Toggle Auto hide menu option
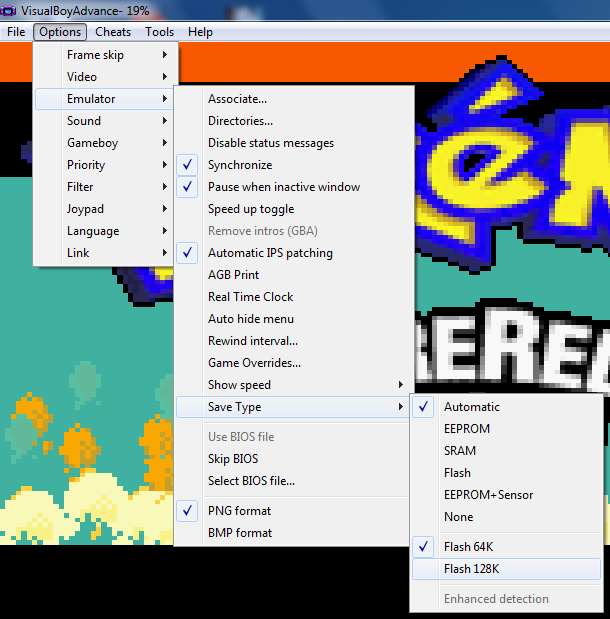 (293, 319)
